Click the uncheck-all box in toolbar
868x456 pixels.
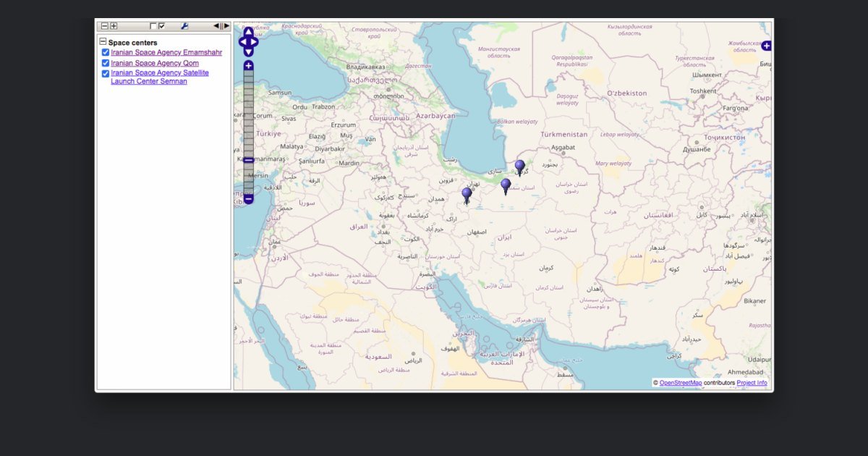(x=153, y=26)
